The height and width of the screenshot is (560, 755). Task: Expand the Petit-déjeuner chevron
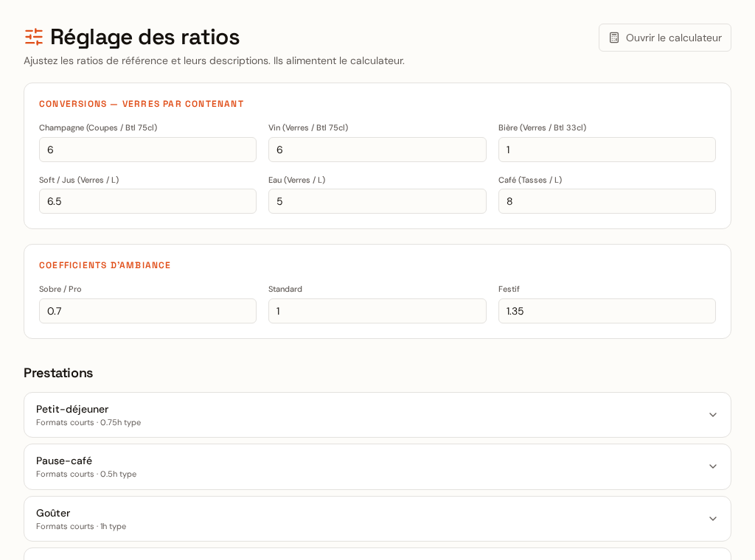[x=713, y=415]
